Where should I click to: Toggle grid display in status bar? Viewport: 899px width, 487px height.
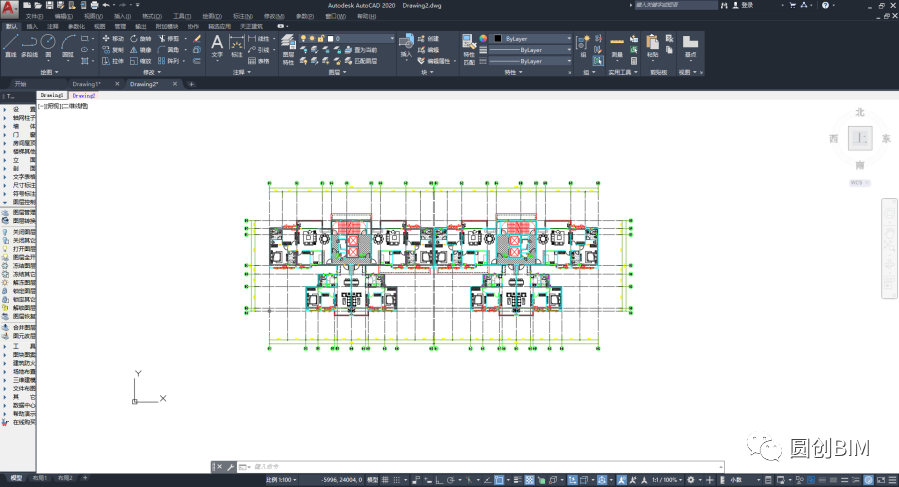point(385,480)
